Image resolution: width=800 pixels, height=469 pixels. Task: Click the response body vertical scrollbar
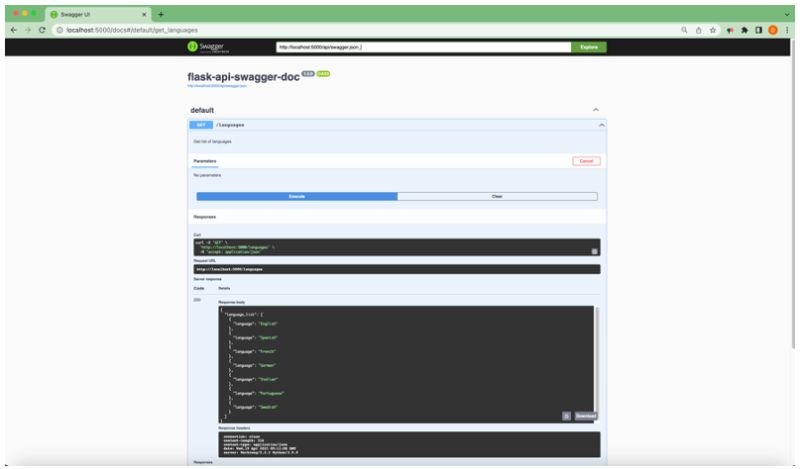coord(596,362)
